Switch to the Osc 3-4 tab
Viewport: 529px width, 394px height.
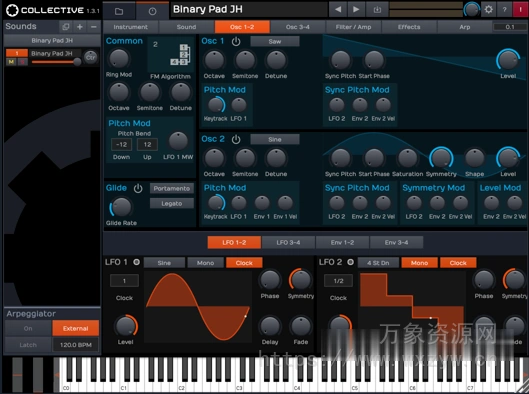[x=298, y=27]
